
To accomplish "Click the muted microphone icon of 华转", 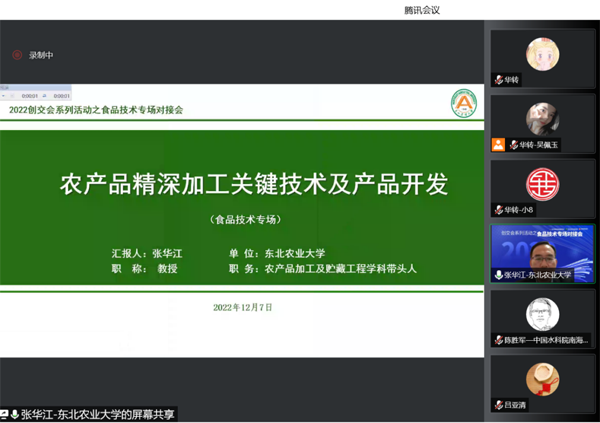I will point(499,80).
